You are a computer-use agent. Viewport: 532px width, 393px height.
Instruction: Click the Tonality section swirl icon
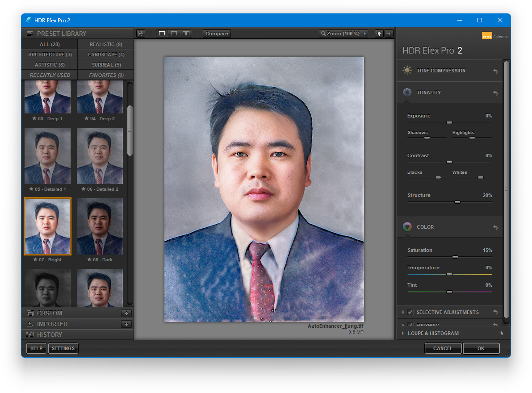point(407,92)
